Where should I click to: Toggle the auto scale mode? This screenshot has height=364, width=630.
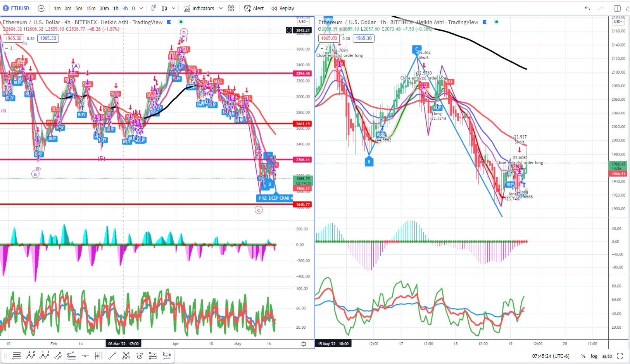[607, 356]
